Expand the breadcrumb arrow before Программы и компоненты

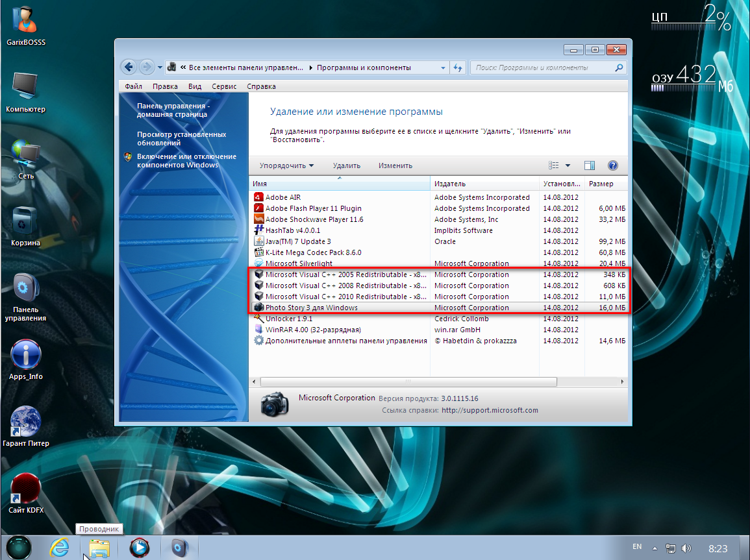point(310,68)
